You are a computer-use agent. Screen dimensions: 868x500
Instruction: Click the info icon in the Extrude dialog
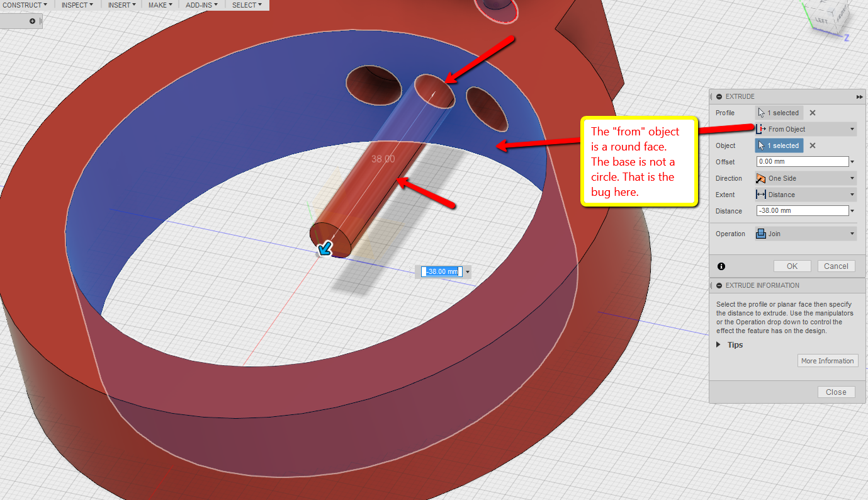(721, 266)
